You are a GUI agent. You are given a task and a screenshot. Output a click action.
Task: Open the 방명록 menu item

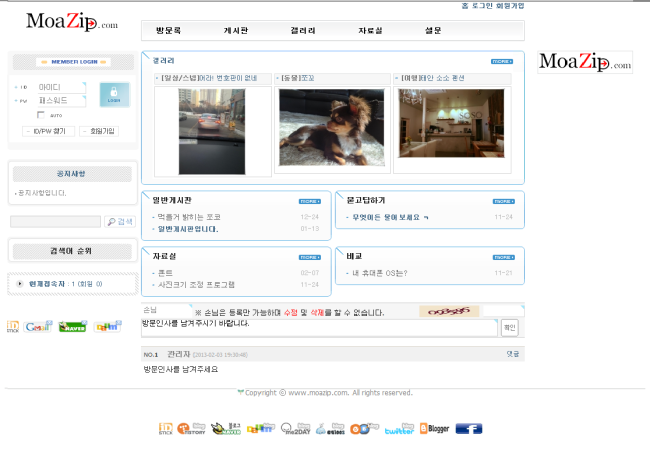[x=171, y=30]
